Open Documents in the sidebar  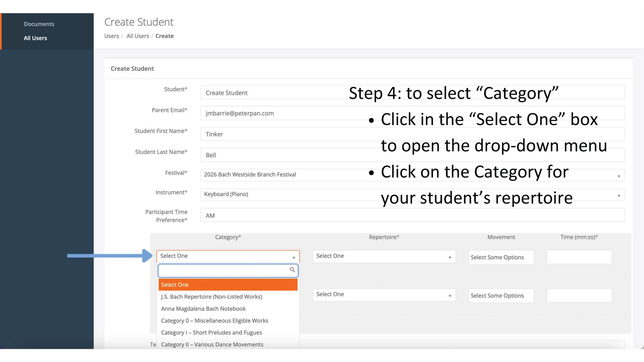(x=39, y=24)
